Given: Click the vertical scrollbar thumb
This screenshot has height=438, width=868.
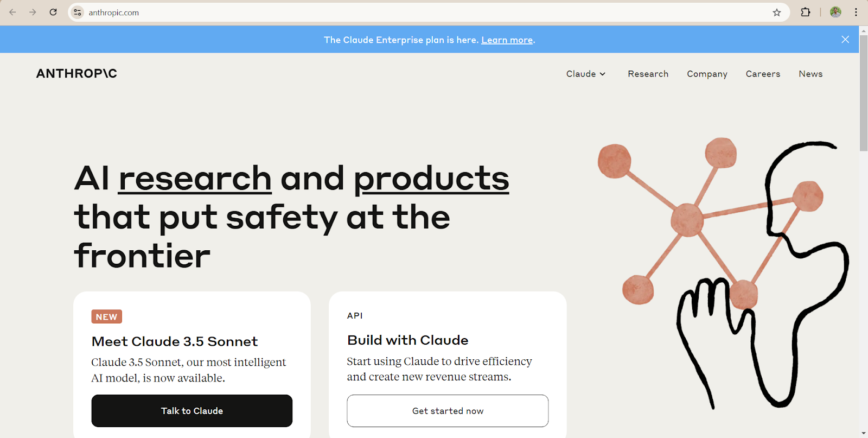Looking at the screenshot, I should 864,93.
